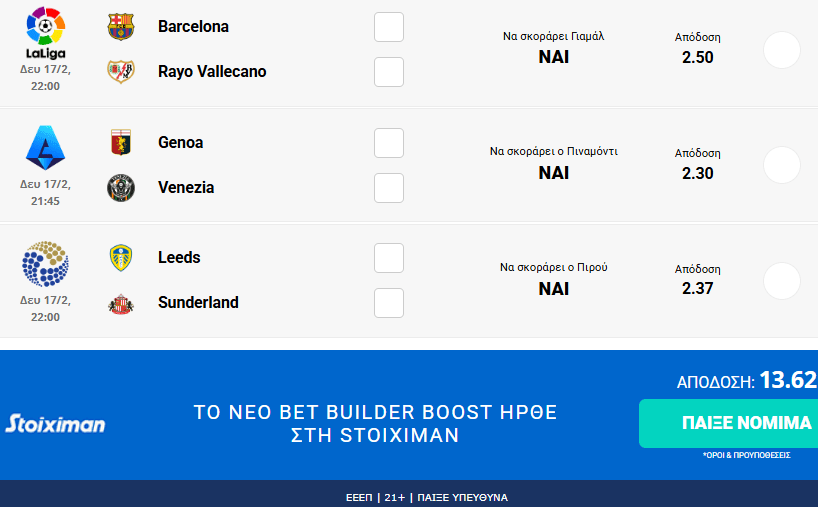Select the 2.30 odds radio circle
The image size is (818, 507).
(x=781, y=165)
